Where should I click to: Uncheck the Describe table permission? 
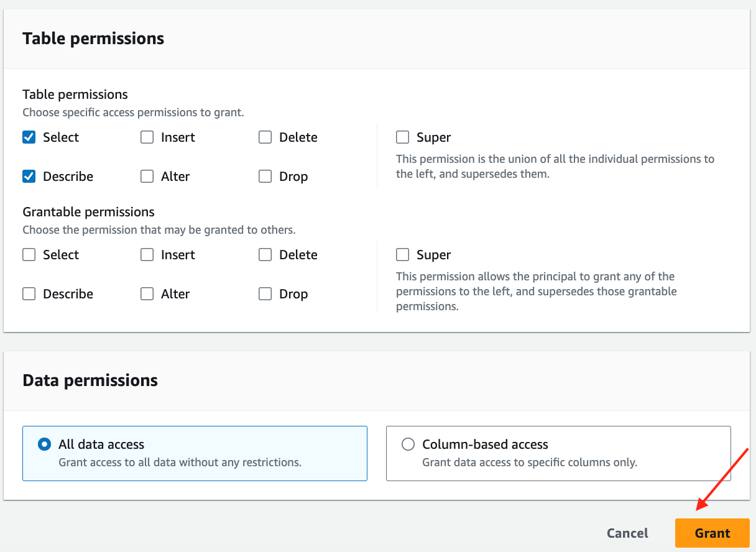click(29, 177)
